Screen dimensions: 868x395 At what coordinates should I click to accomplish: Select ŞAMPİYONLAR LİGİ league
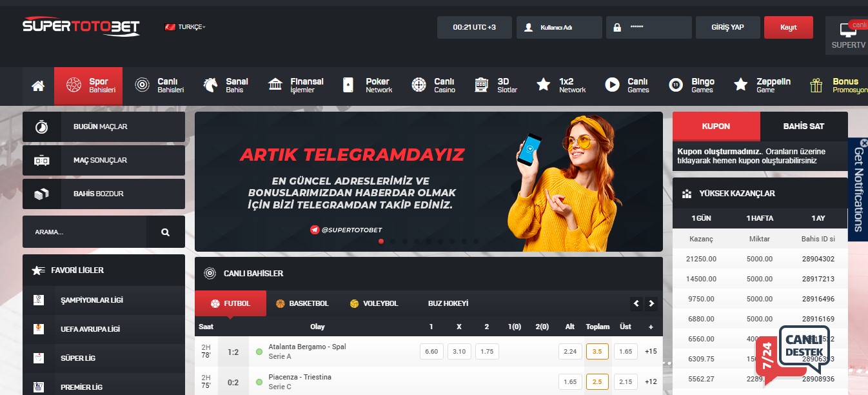tap(104, 300)
